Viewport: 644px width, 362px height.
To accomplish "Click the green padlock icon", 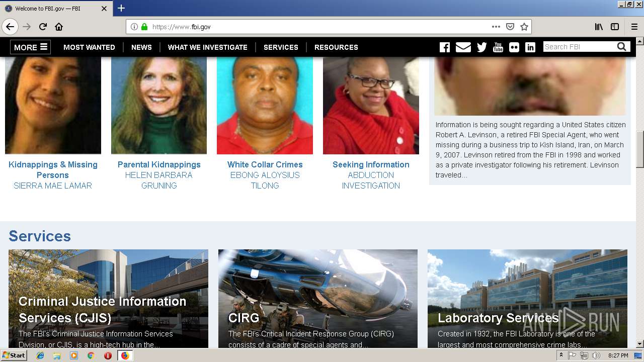I will 144,27.
